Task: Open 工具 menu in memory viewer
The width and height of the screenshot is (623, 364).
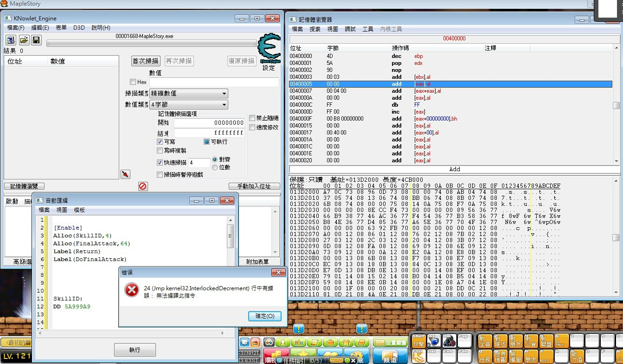Action: [x=368, y=29]
